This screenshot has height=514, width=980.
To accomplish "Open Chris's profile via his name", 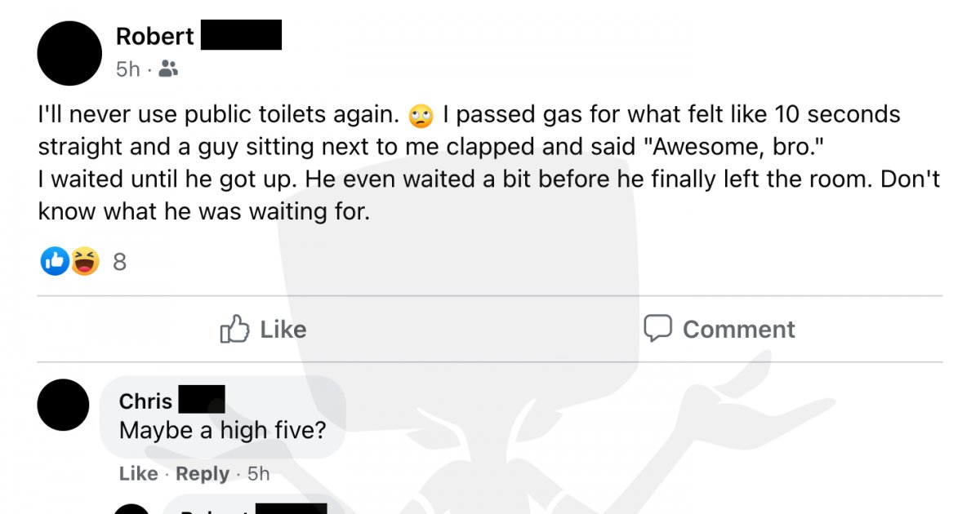I will tap(145, 401).
